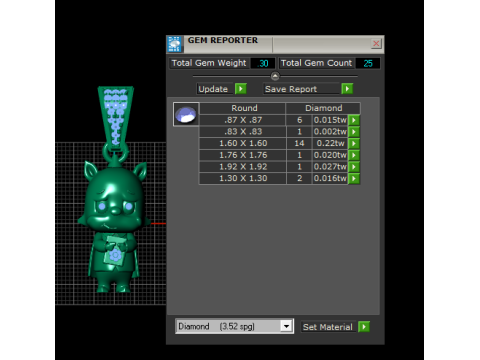
Task: Click the green arrow for the 1.92 X 1.92 row
Action: [354, 167]
